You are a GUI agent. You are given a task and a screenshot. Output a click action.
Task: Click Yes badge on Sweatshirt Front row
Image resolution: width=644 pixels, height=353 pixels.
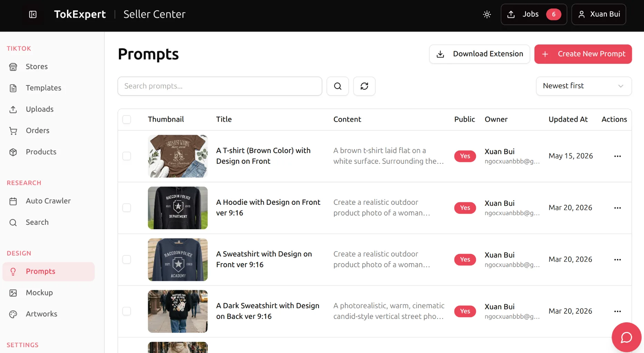tap(465, 260)
